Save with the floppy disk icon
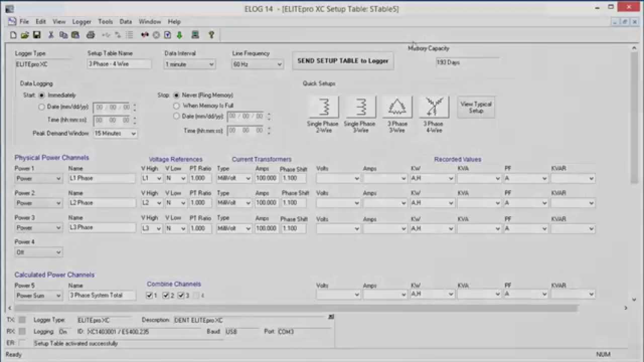 tap(37, 35)
